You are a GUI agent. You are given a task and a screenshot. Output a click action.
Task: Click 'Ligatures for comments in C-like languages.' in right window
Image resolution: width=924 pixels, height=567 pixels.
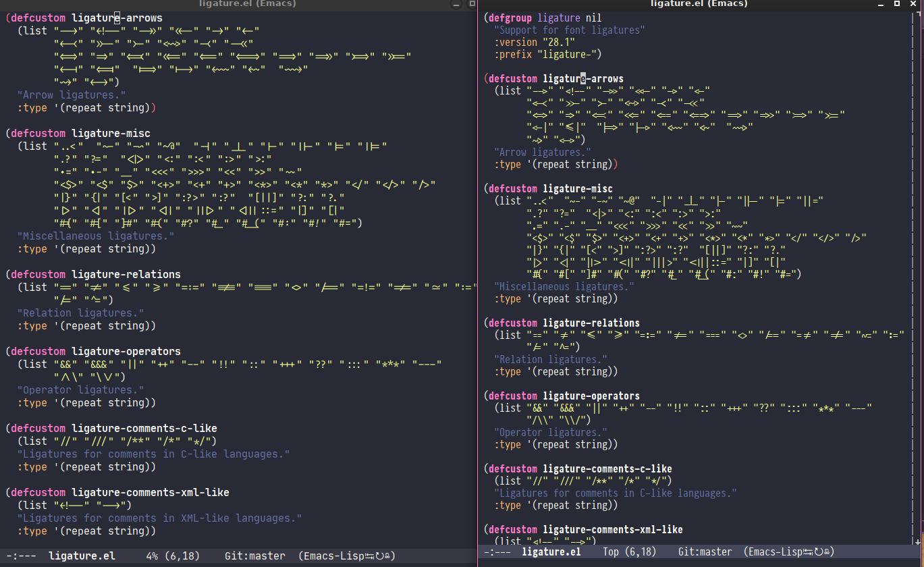[x=616, y=493]
